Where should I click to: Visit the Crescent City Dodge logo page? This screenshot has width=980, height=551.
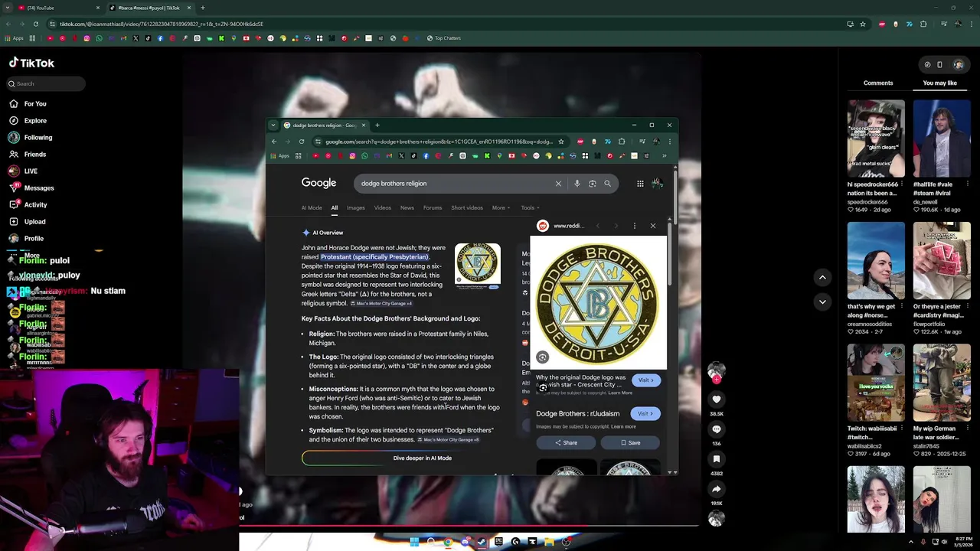pos(646,380)
